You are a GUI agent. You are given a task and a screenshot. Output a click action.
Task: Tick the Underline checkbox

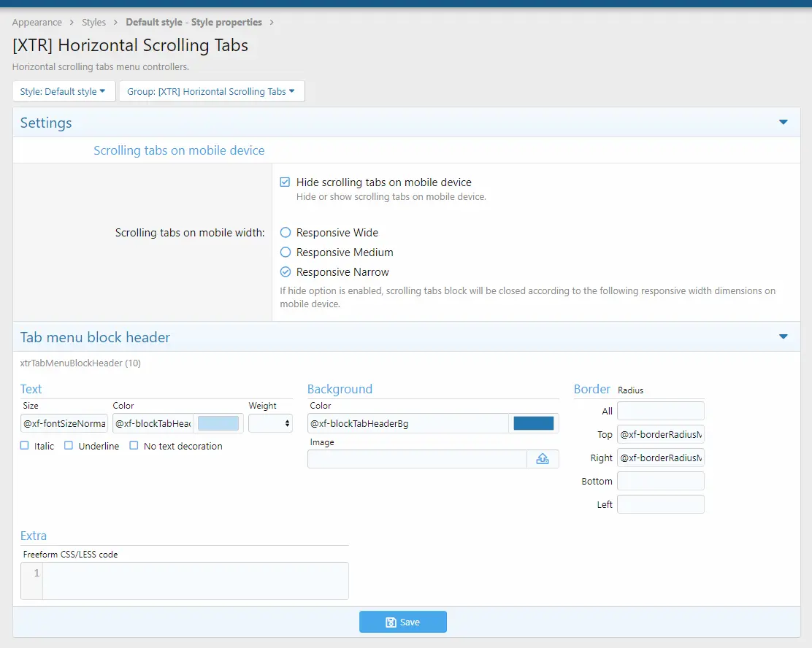tap(69, 446)
